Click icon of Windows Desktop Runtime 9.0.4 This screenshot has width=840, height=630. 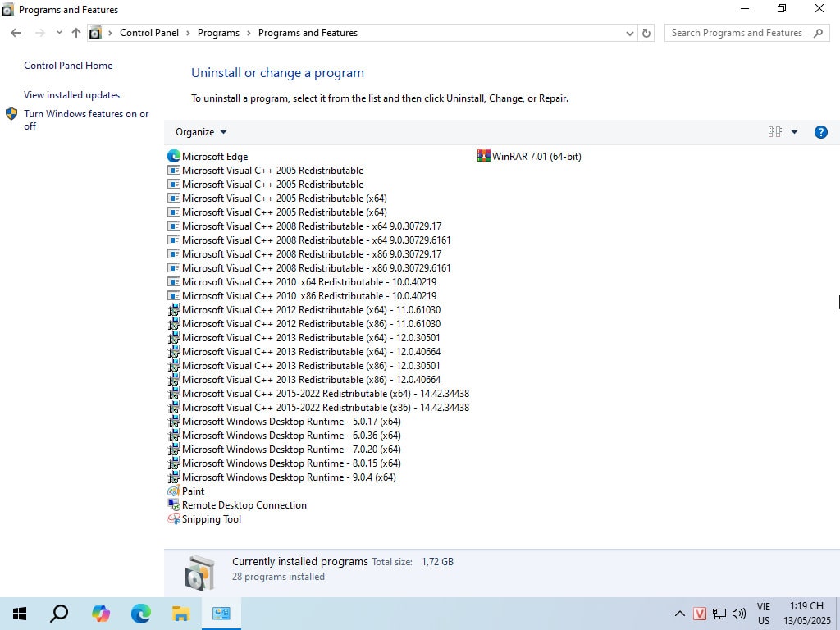[174, 477]
